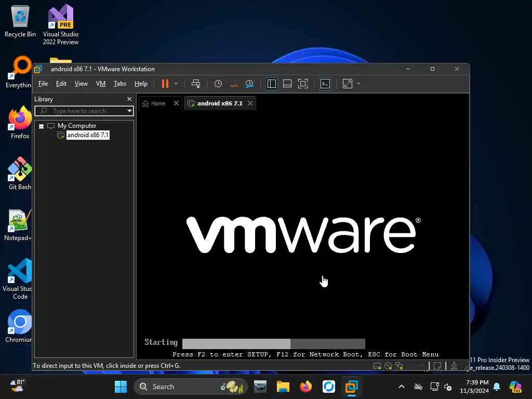Close the android x86 7.1 tab

pos(250,103)
